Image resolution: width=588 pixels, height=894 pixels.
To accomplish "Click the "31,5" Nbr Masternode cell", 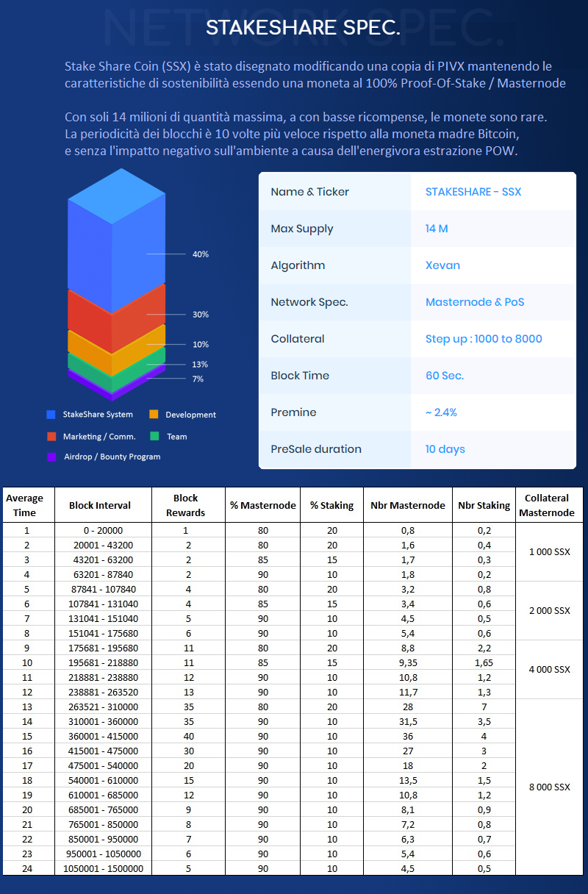I will tap(407, 721).
